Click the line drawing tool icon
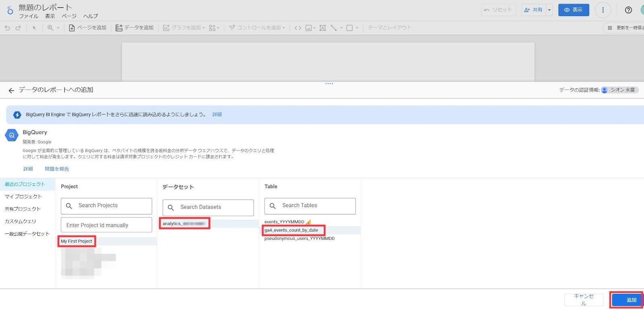The image size is (644, 312). tap(334, 28)
